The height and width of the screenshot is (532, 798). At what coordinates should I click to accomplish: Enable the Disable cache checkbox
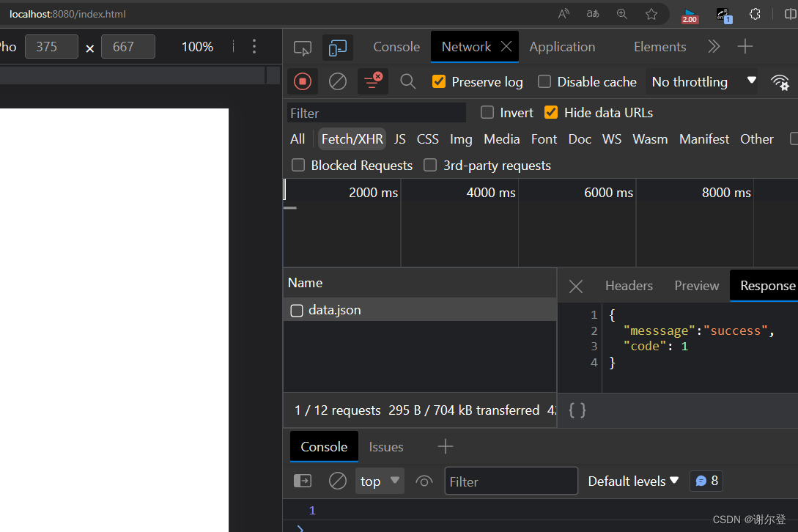[544, 81]
